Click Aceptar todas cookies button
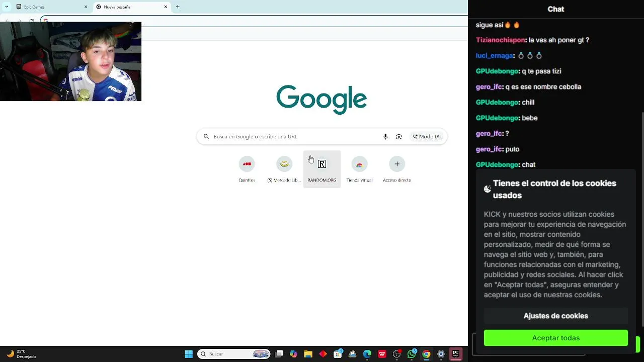The width and height of the screenshot is (644, 362). (556, 338)
